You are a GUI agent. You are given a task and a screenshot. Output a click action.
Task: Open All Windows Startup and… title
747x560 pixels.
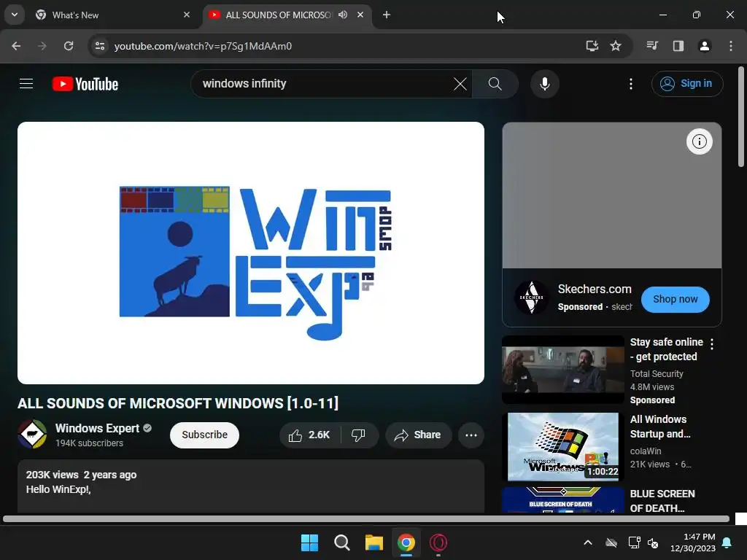coord(660,427)
